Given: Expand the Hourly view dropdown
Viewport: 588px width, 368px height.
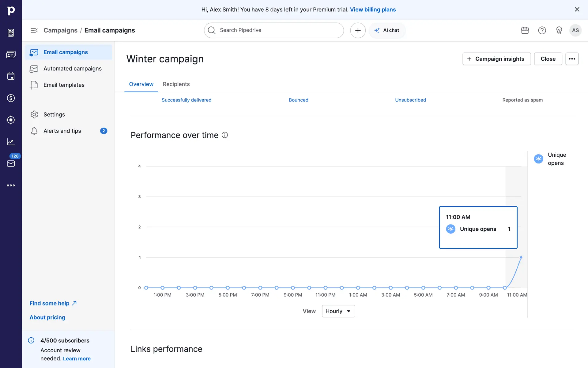Looking at the screenshot, I should click(338, 311).
